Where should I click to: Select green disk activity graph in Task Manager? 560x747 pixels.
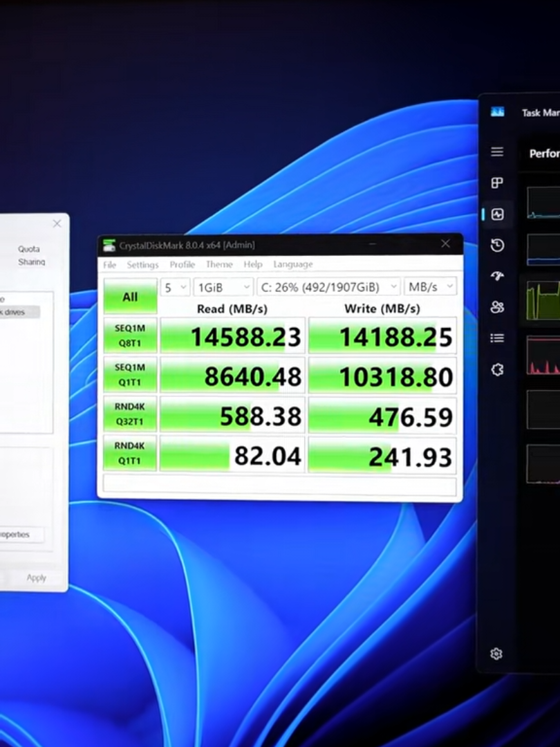(543, 300)
